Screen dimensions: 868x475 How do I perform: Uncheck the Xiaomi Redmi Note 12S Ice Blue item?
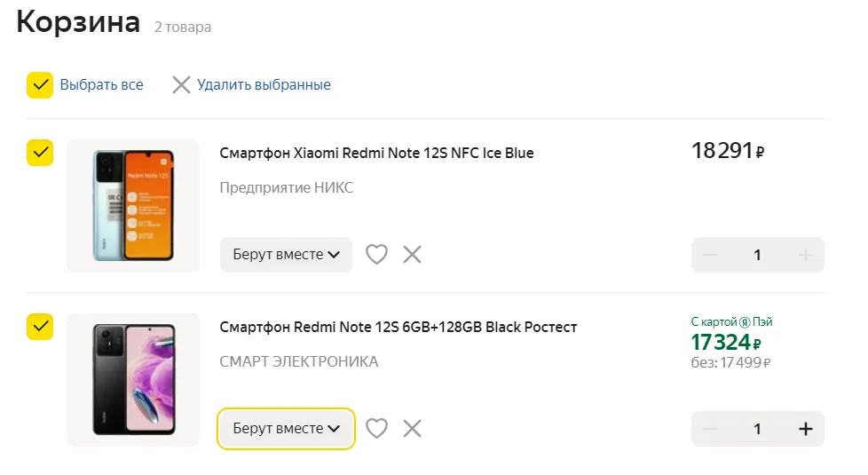[x=40, y=153]
